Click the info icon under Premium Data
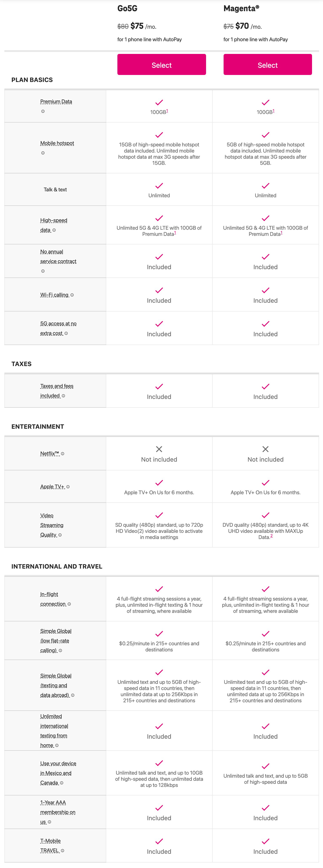The height and width of the screenshot is (868, 323). [x=43, y=112]
